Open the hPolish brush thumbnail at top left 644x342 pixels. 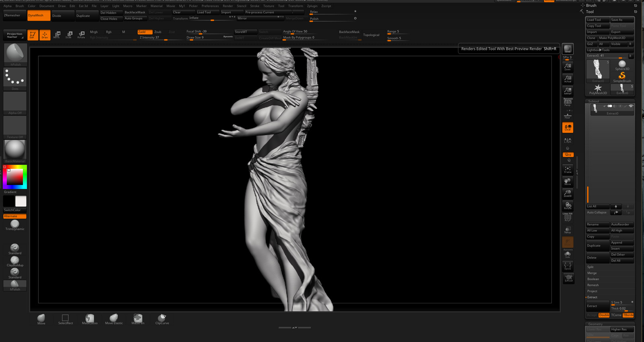tap(15, 54)
